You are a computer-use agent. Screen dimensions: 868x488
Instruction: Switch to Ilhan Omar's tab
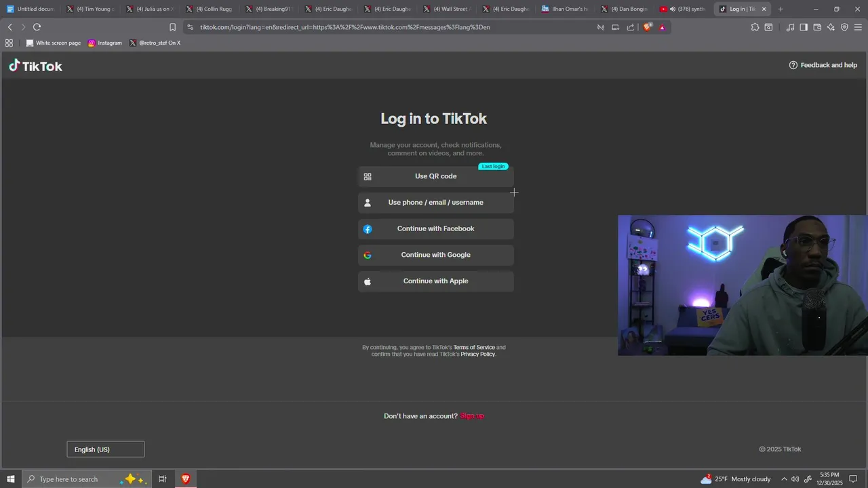564,9
